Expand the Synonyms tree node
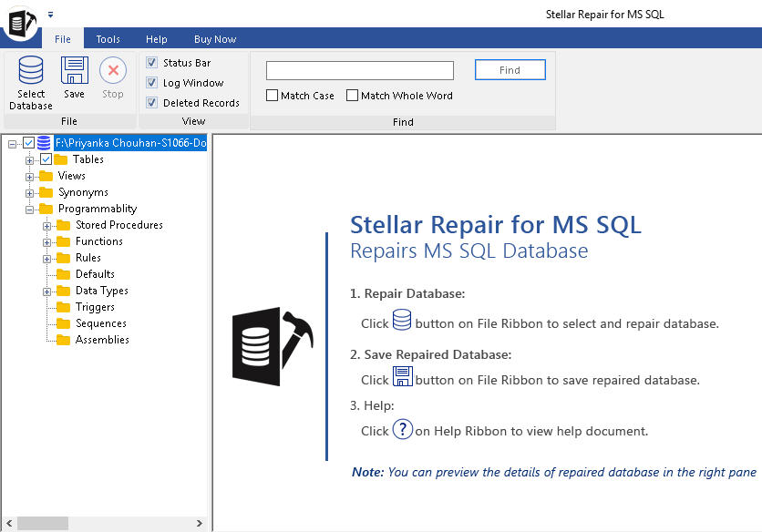Viewport: 762px width, 532px height. (30, 193)
